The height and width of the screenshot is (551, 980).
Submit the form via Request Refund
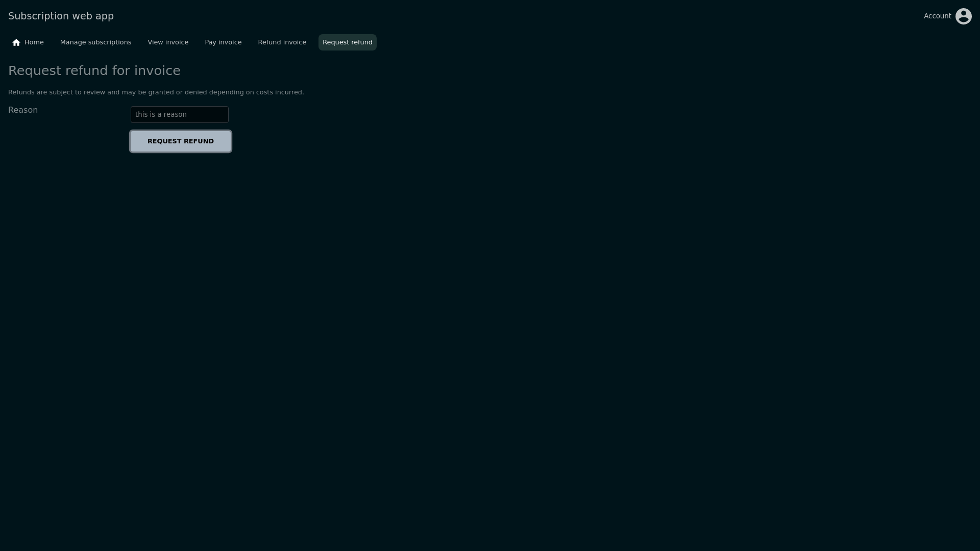click(x=181, y=141)
